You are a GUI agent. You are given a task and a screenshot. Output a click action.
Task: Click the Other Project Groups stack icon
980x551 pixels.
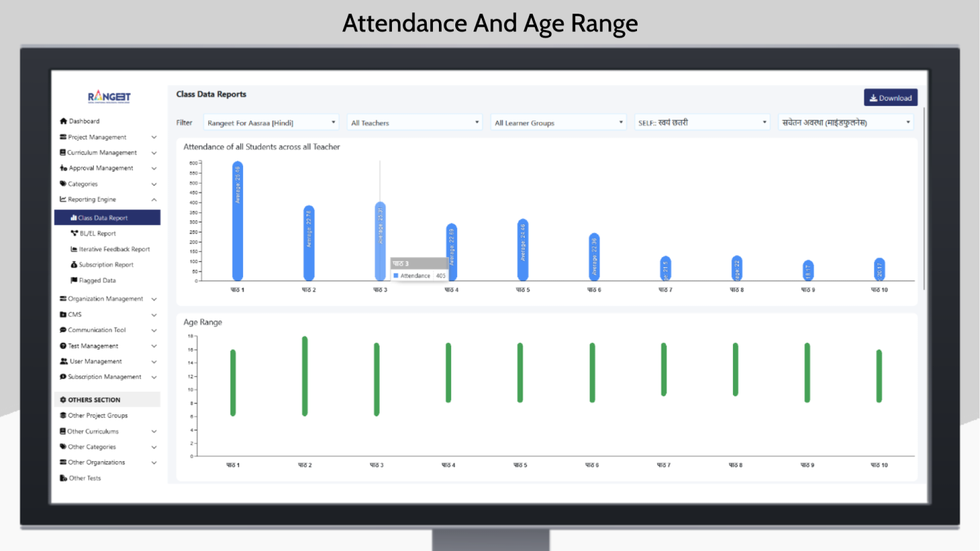point(63,416)
